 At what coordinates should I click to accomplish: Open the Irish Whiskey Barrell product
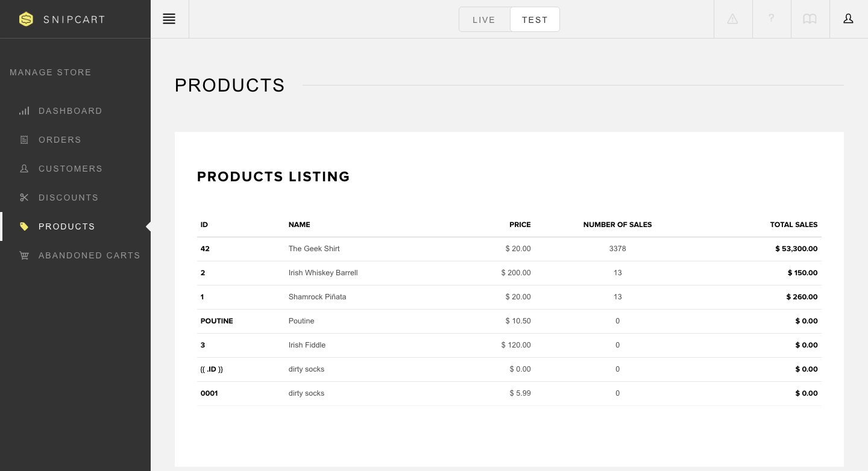point(323,273)
